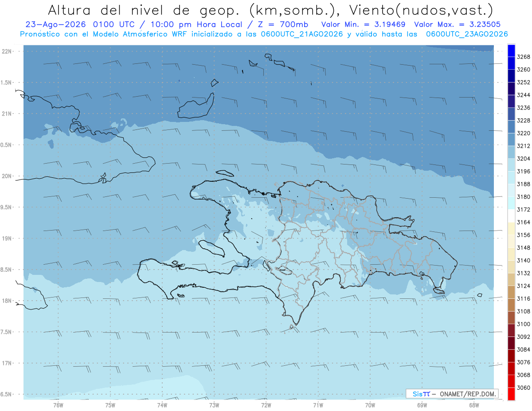Click the 3060 legend value
Screen dimensions: 532x411
524,388
